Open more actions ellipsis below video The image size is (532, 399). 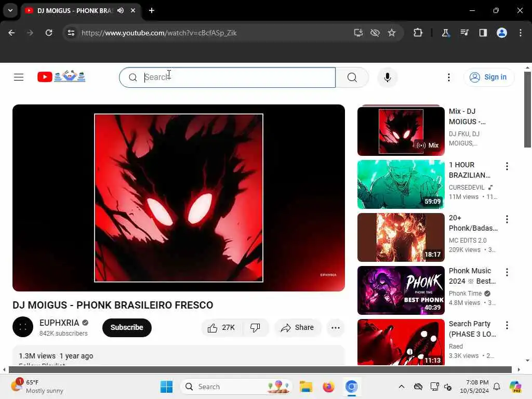coord(335,327)
